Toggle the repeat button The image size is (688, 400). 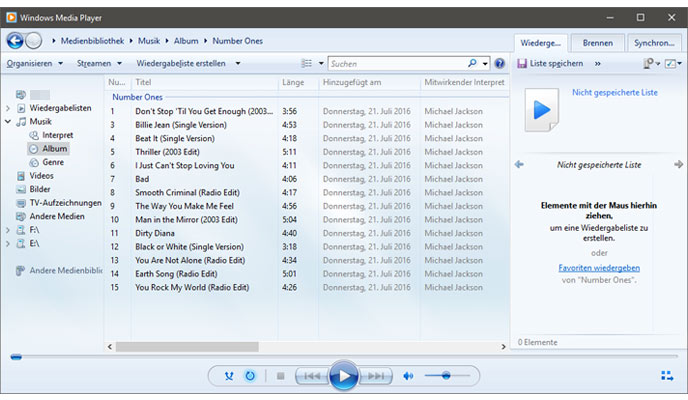[250, 376]
